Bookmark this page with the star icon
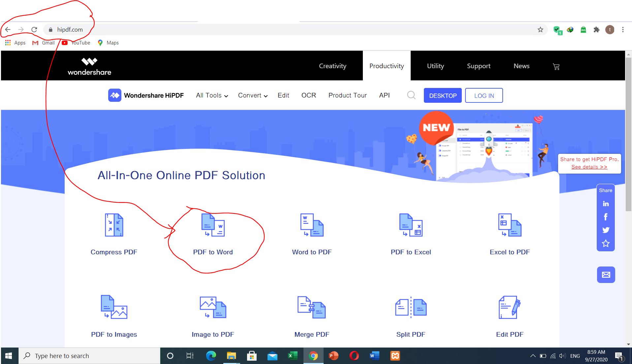Screen dimensions: 632x364 click(x=540, y=30)
